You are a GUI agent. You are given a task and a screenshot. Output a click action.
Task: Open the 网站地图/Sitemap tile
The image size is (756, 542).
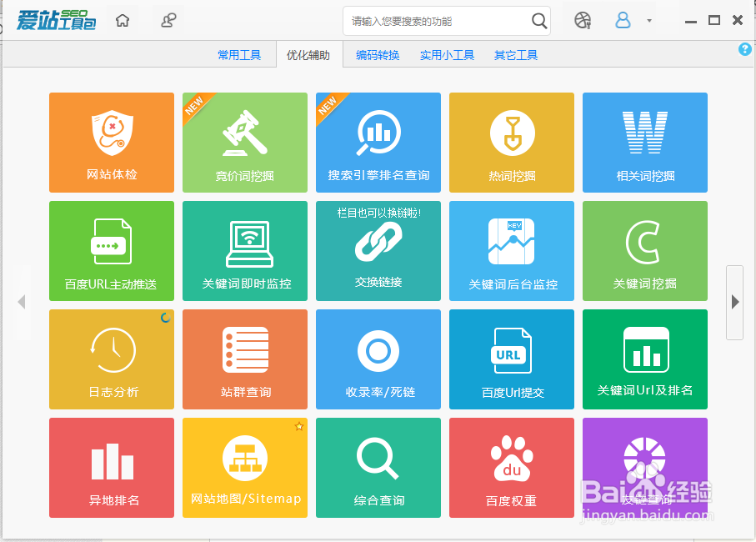click(x=245, y=468)
